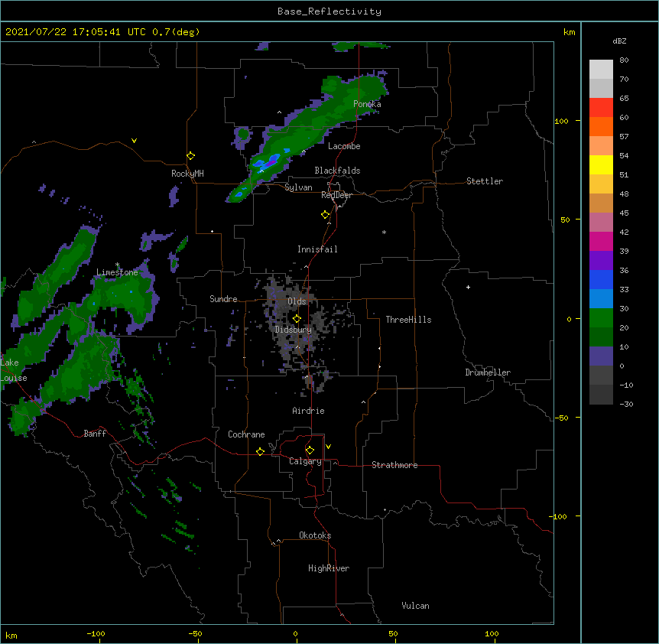Click the magenta storm core west of Sylvan
The height and width of the screenshot is (644, 659).
coord(273,161)
